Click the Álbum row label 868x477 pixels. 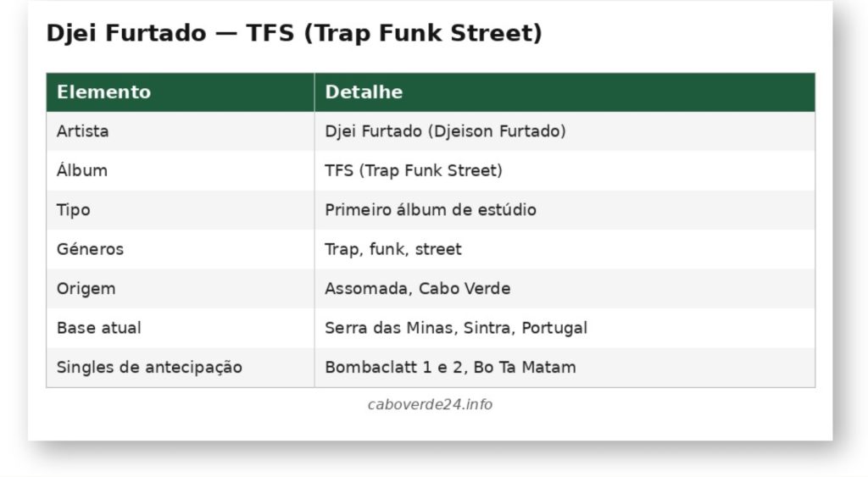pos(82,170)
